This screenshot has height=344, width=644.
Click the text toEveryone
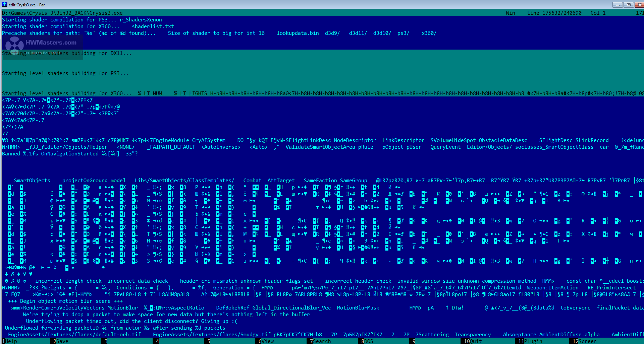click(x=575, y=308)
